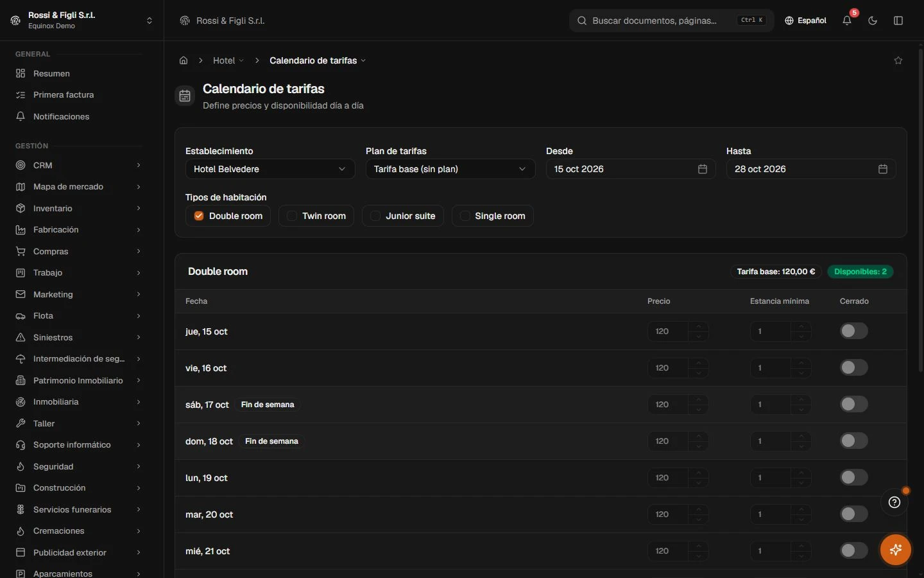Toggle Cerrado switch for jue, 15 oct
Image resolution: width=924 pixels, height=578 pixels.
pos(853,331)
